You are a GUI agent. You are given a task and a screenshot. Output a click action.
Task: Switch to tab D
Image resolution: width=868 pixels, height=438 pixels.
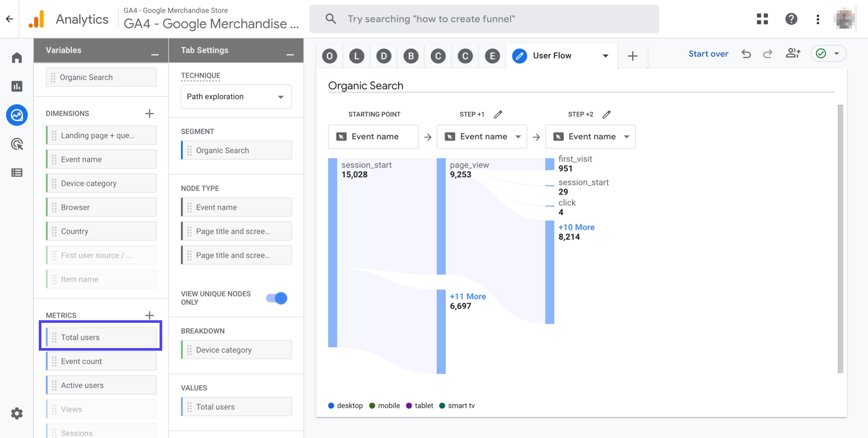383,56
